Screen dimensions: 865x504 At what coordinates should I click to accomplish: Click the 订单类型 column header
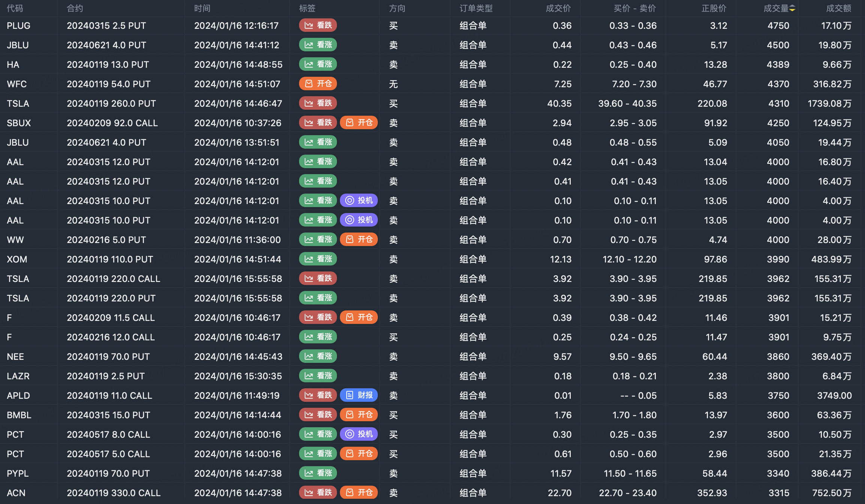tap(476, 9)
